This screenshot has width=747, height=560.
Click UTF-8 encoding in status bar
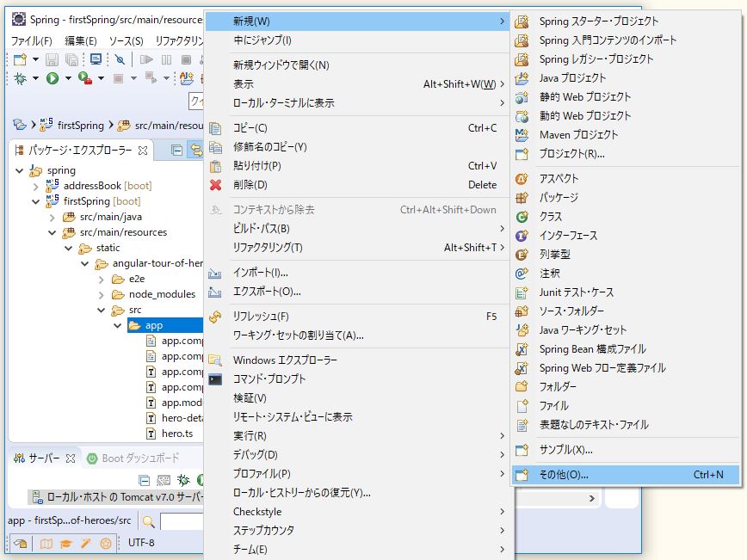tap(141, 543)
